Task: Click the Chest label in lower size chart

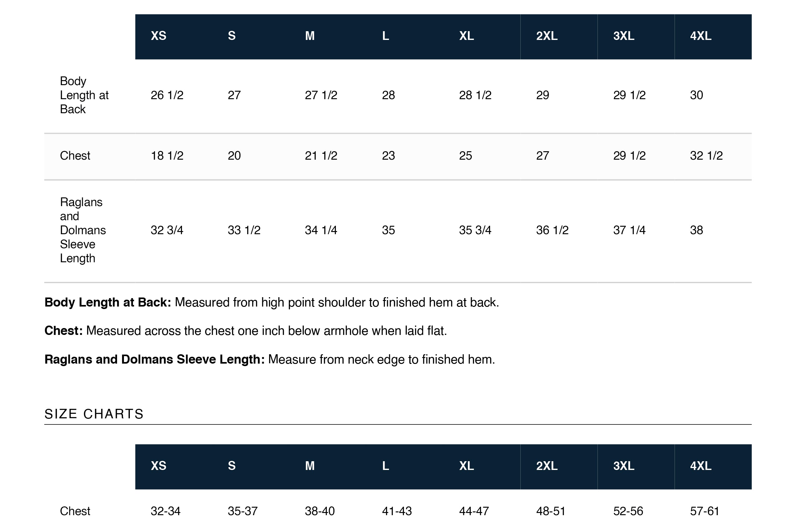Action: (x=75, y=511)
